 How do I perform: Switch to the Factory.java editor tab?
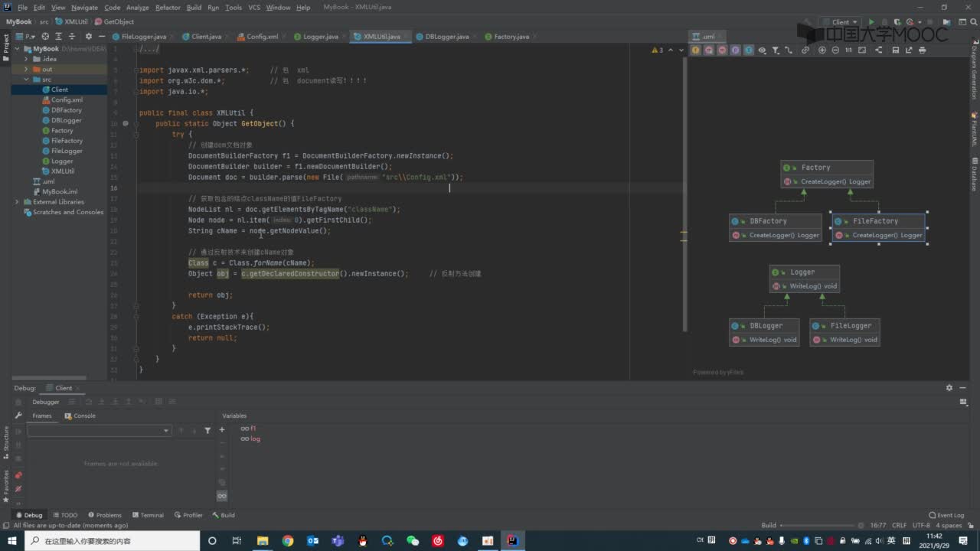click(x=511, y=36)
